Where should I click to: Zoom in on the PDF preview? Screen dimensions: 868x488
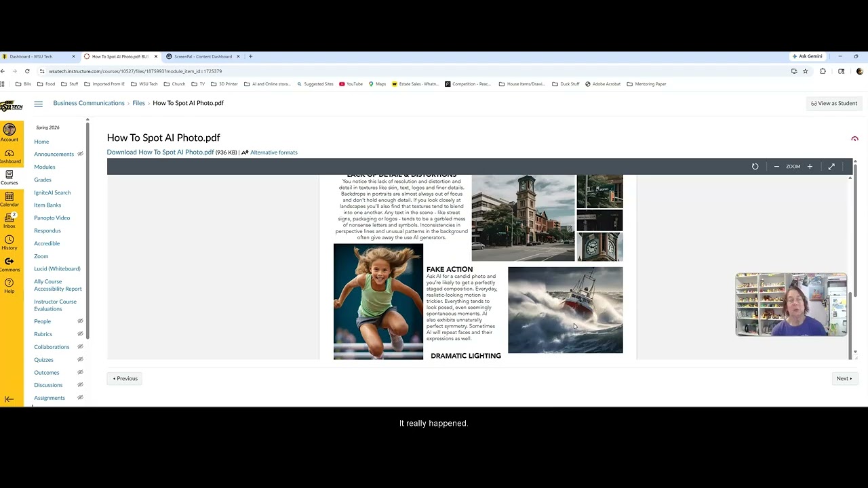pyautogui.click(x=810, y=167)
